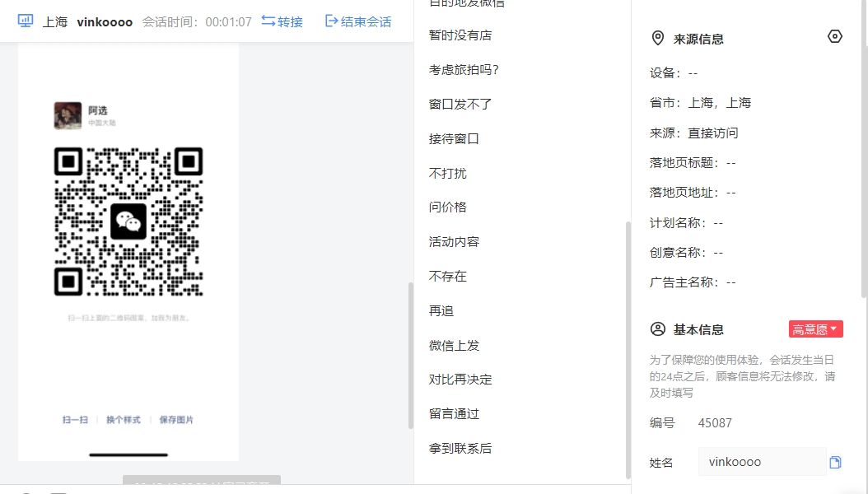
Task: Click the quick replies list scrollbar
Action: coord(628,350)
